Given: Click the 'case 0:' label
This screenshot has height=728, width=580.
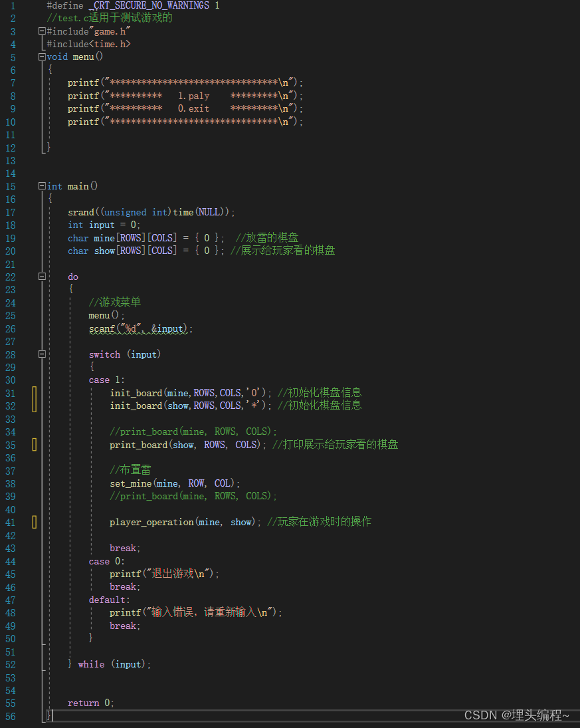Looking at the screenshot, I should (x=107, y=561).
